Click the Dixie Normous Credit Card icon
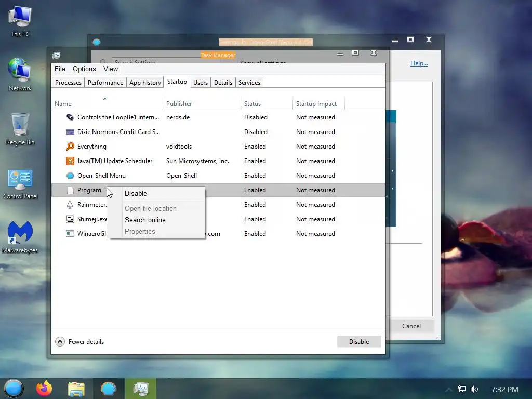Viewport: 532px width, 399px height. click(70, 132)
